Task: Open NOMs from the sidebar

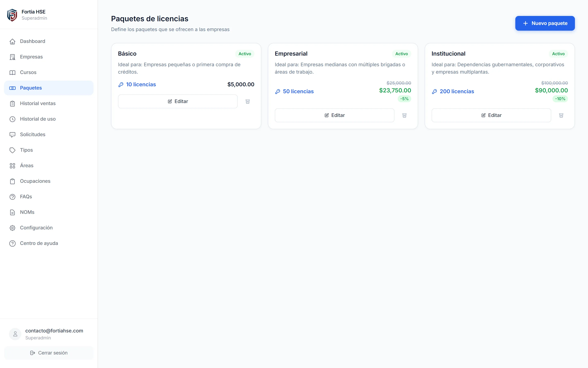Action: pos(49,212)
